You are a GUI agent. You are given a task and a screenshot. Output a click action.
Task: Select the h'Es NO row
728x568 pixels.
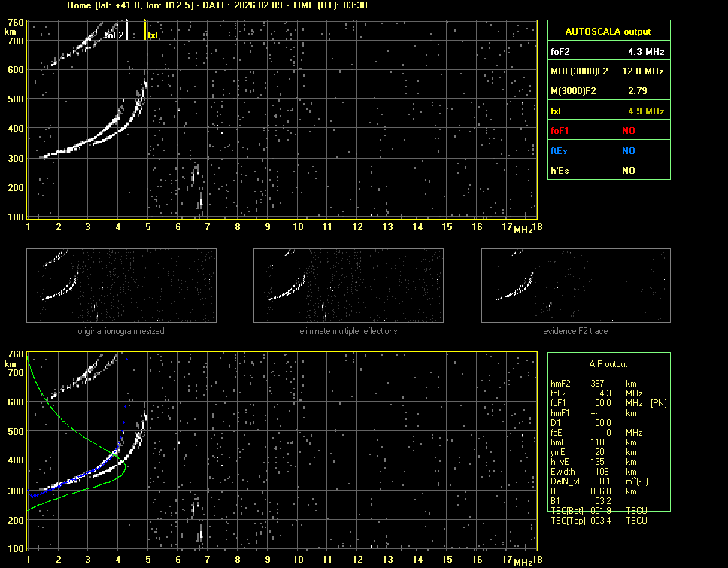coord(608,171)
